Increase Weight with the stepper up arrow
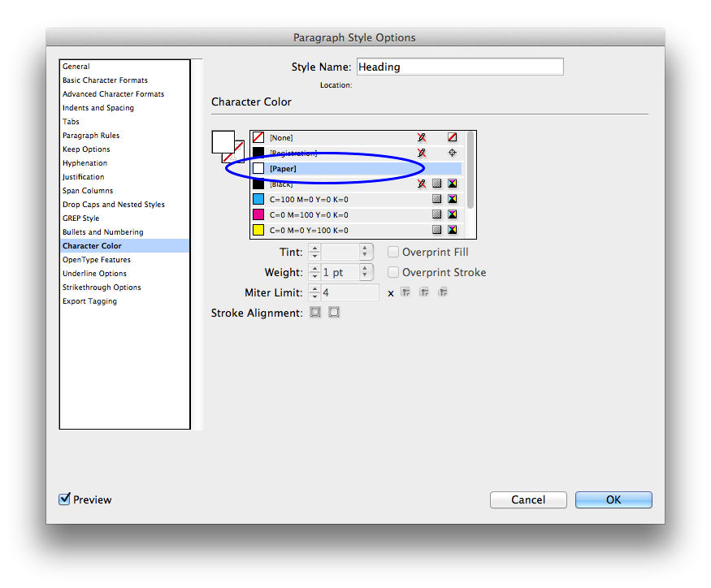711x588 pixels. coord(314,268)
